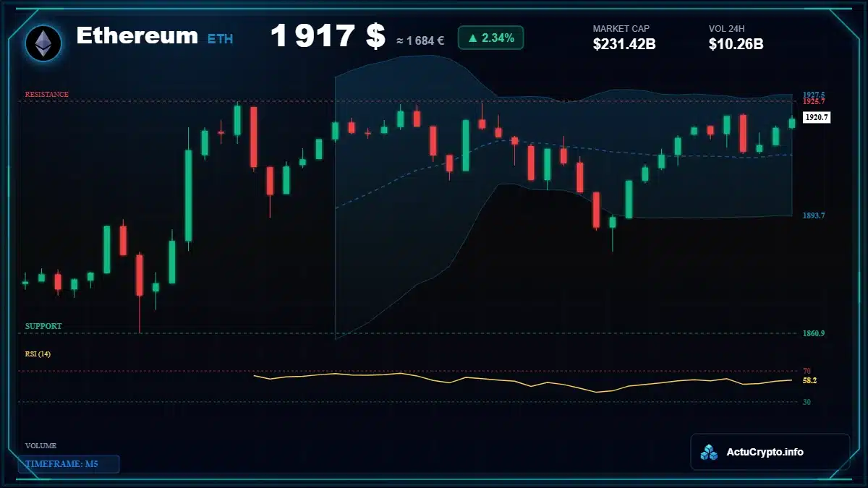The height and width of the screenshot is (488, 868).
Task: Click the 58.2 RSI current value
Action: [x=809, y=380]
